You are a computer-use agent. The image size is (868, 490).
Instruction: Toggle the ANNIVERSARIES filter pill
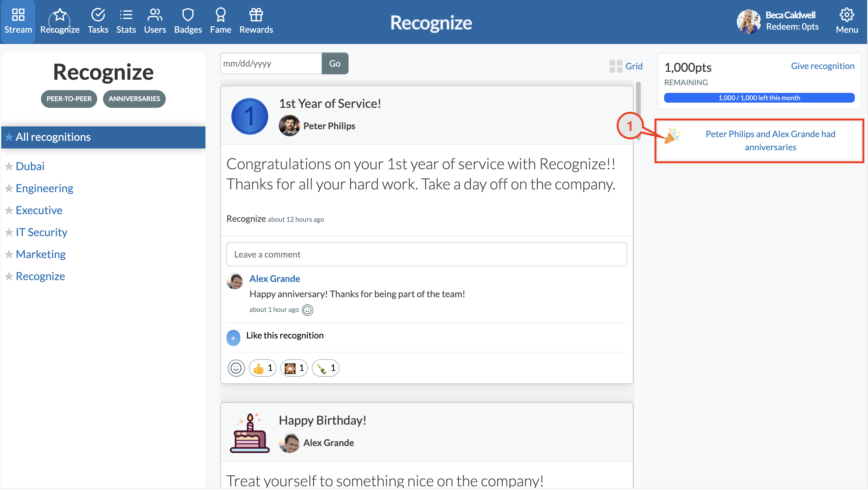click(x=134, y=99)
